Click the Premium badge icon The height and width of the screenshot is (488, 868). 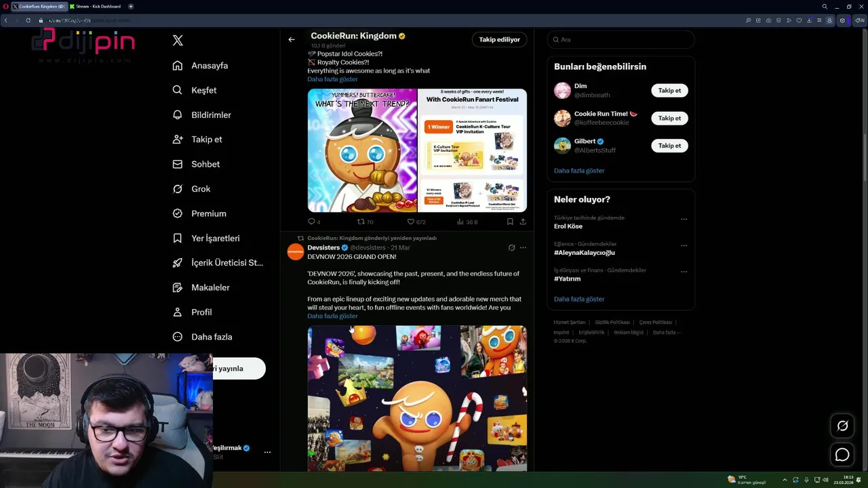coord(178,213)
